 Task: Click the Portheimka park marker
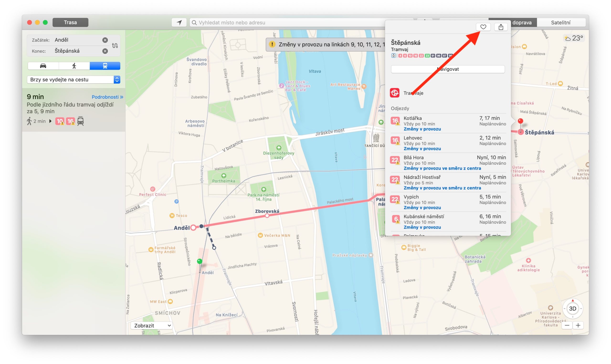point(223,176)
